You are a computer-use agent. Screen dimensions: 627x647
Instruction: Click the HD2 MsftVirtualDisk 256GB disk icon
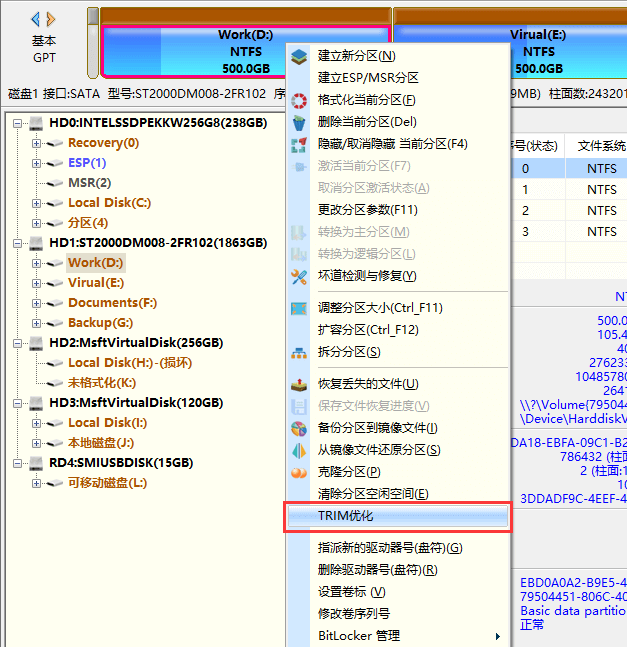36,343
